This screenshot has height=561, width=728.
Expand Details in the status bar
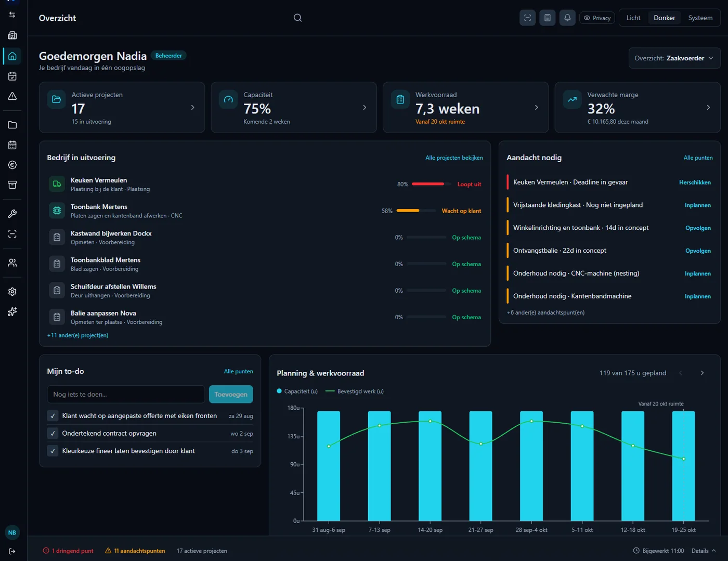coord(704,551)
